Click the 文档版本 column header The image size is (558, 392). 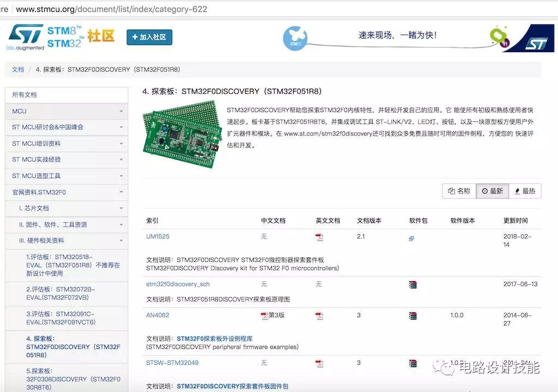tap(369, 221)
